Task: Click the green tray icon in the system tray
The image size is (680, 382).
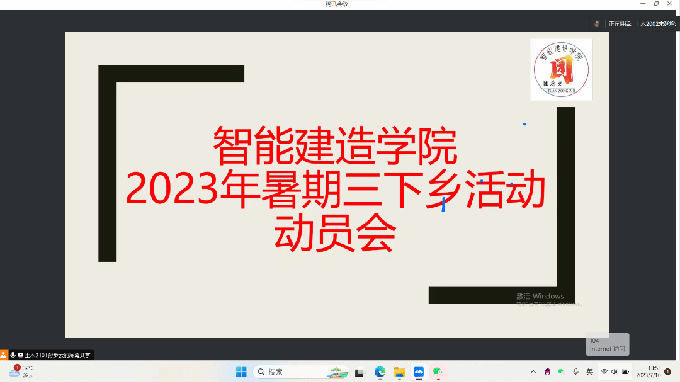Action: [x=561, y=372]
